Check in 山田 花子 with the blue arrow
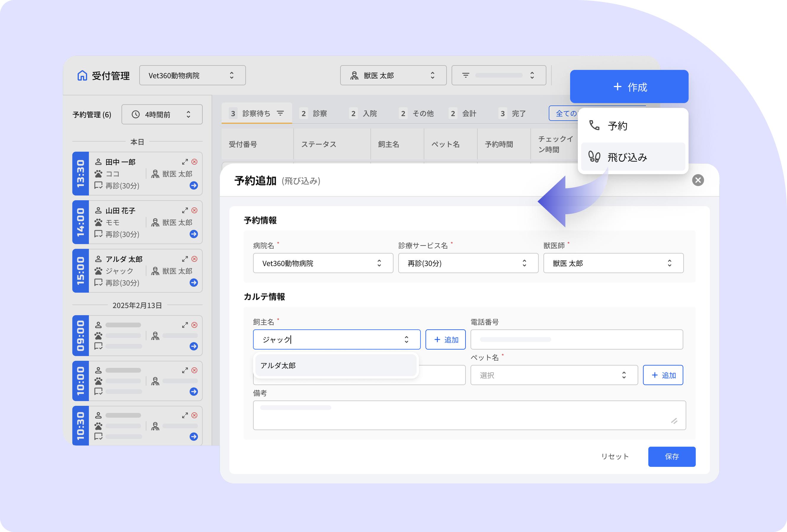 [194, 234]
